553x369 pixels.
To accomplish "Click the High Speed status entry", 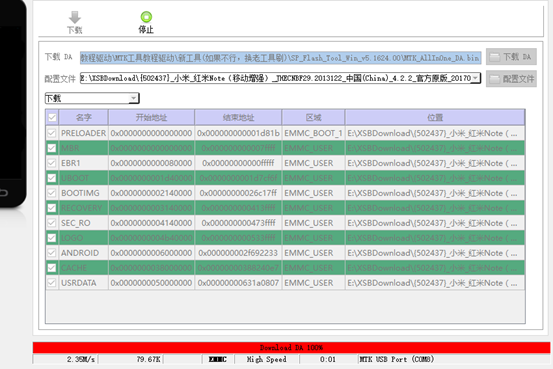I will pyautogui.click(x=266, y=359).
